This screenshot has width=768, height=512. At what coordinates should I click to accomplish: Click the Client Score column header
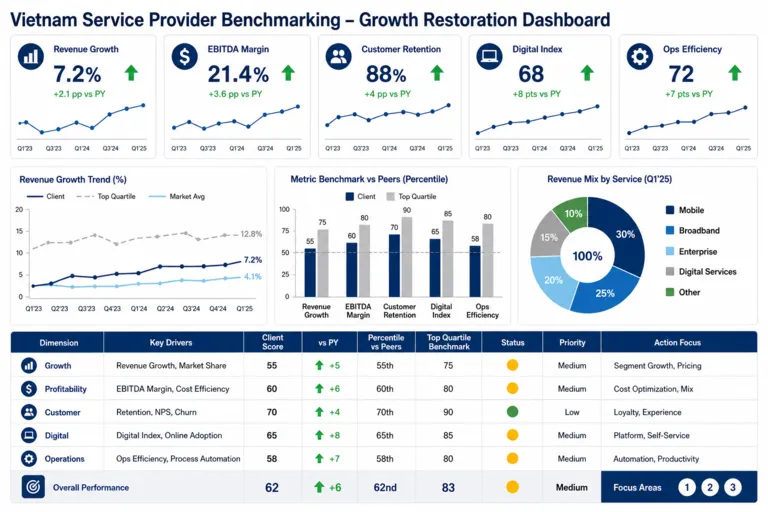272,342
